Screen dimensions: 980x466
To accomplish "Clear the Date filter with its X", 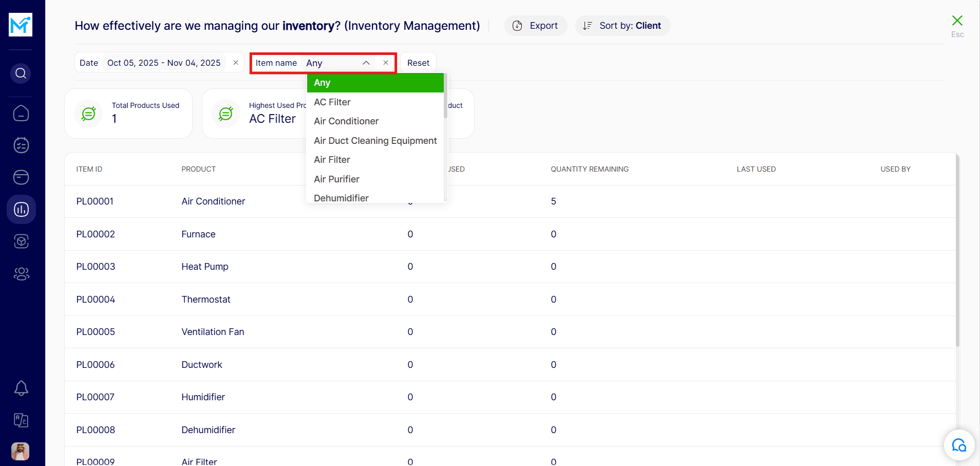I will click(x=236, y=63).
